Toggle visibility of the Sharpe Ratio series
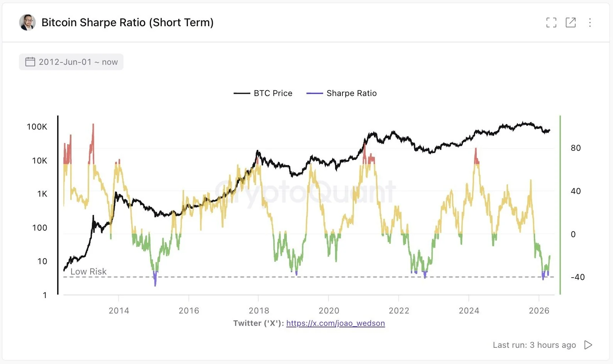 pos(351,93)
